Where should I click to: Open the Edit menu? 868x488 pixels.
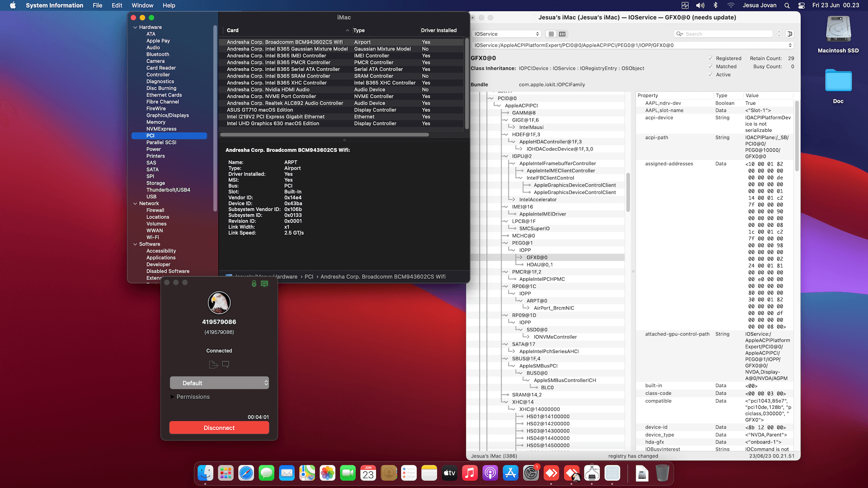coord(117,5)
